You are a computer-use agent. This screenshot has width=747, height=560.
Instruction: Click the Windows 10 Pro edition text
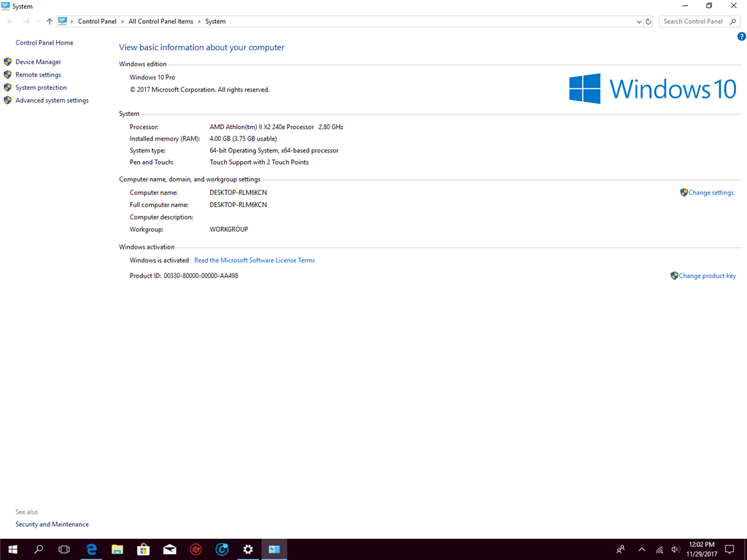click(x=152, y=77)
